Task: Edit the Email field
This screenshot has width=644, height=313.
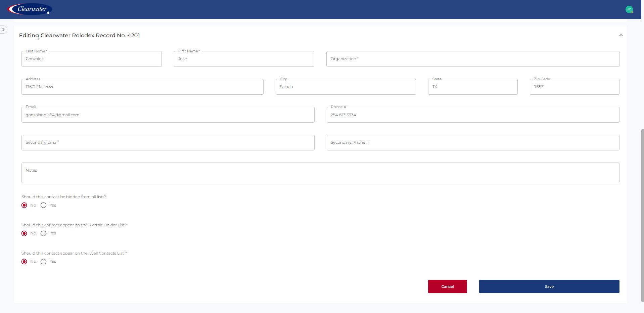Action: [x=168, y=115]
